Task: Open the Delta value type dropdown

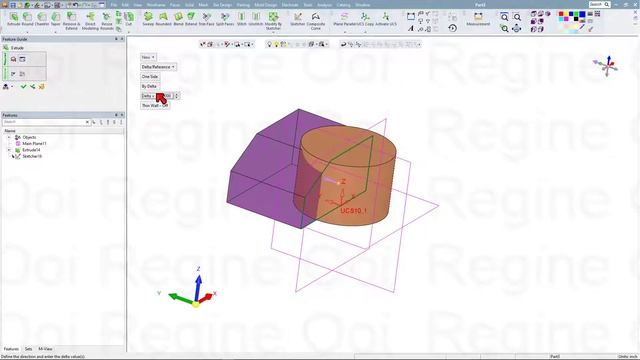Action: [148, 96]
